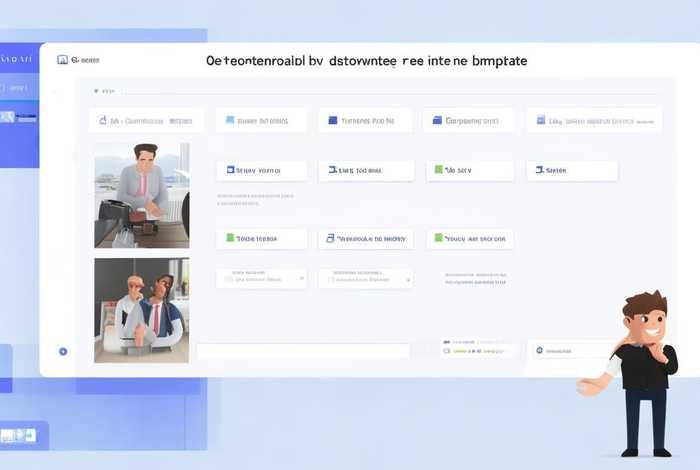Click the blue square icon on second top-row card
The height and width of the screenshot is (470, 700).
point(230,121)
